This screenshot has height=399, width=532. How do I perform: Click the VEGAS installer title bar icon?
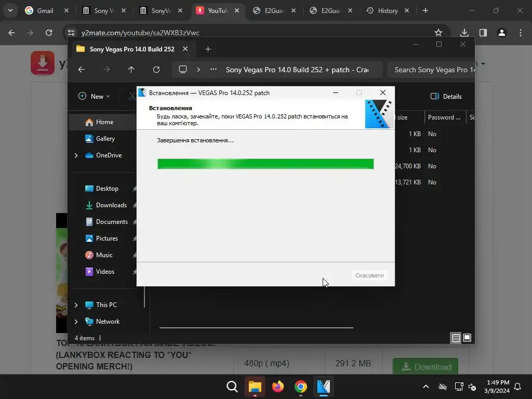(142, 92)
